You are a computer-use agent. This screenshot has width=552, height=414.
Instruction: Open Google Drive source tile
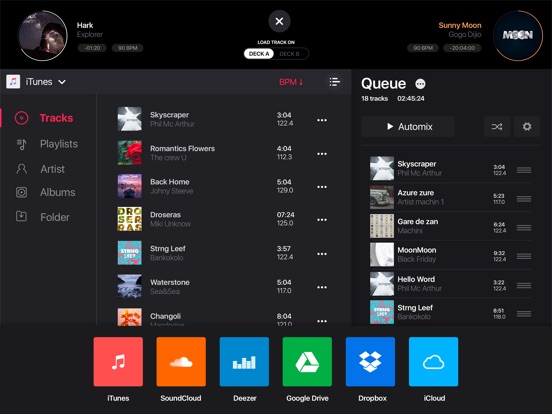click(307, 362)
